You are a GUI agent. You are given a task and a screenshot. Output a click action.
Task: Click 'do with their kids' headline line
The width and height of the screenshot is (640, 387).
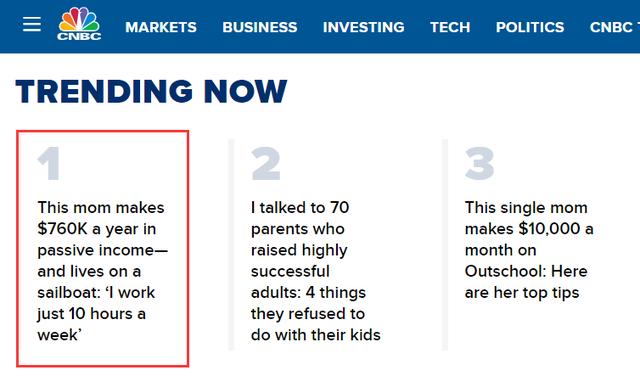coord(316,335)
